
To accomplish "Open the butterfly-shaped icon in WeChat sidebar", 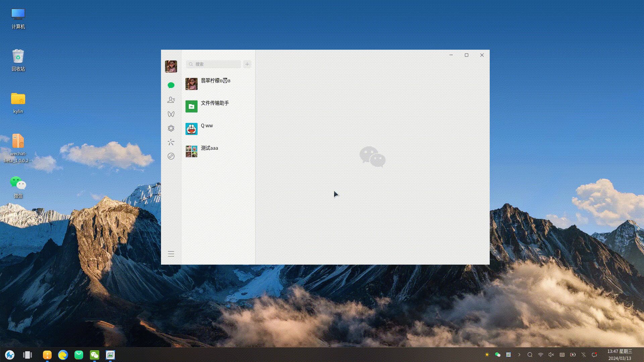I will coord(171,114).
